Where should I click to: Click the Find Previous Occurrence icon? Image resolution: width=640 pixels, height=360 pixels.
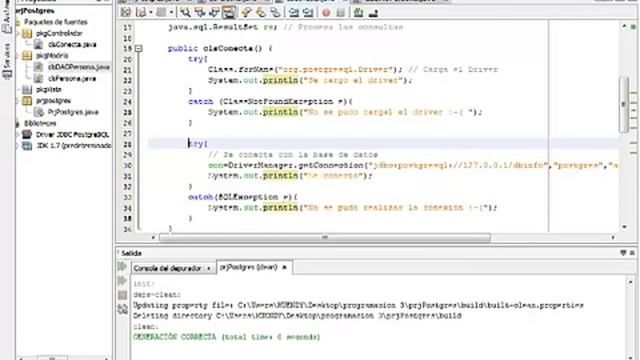pos(200,13)
